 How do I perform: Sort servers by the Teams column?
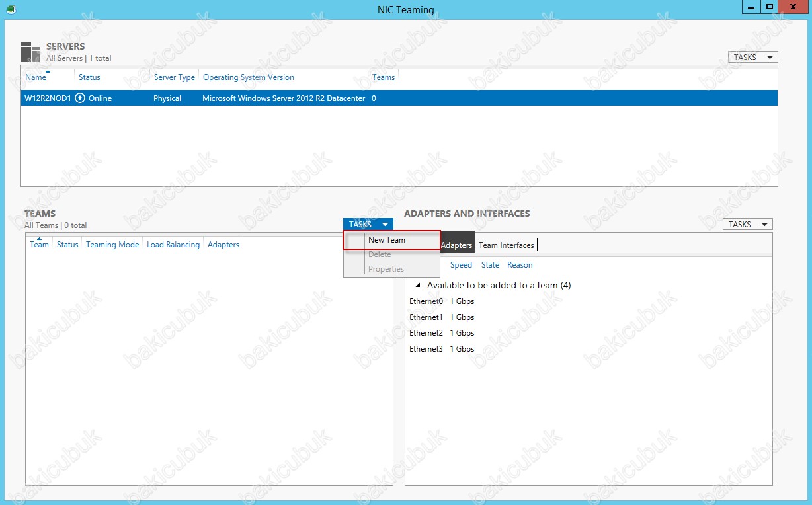(x=384, y=77)
